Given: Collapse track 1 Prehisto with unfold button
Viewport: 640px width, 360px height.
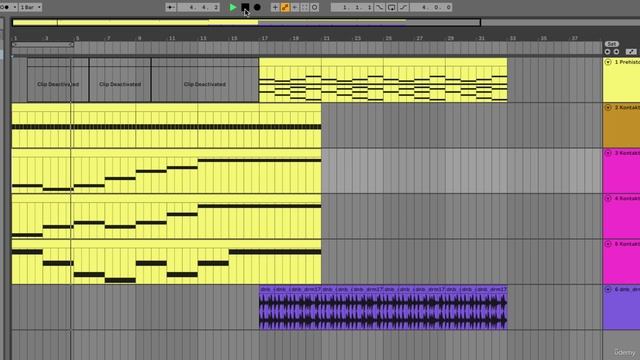Looking at the screenshot, I should click(x=608, y=62).
